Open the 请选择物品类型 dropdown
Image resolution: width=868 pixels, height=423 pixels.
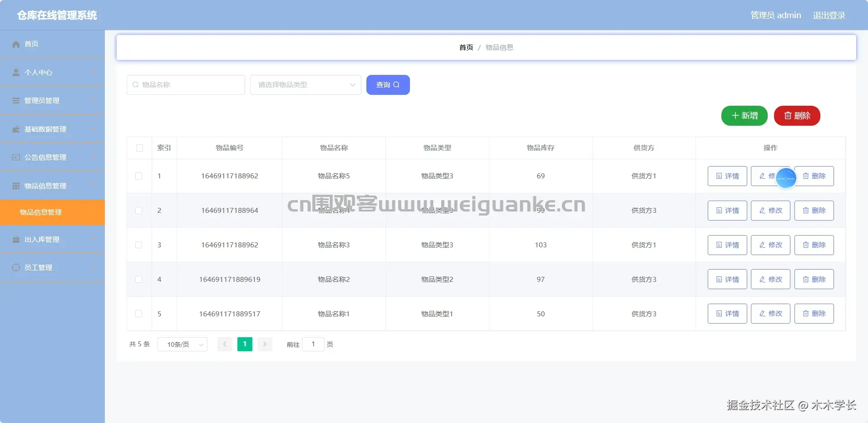point(306,85)
